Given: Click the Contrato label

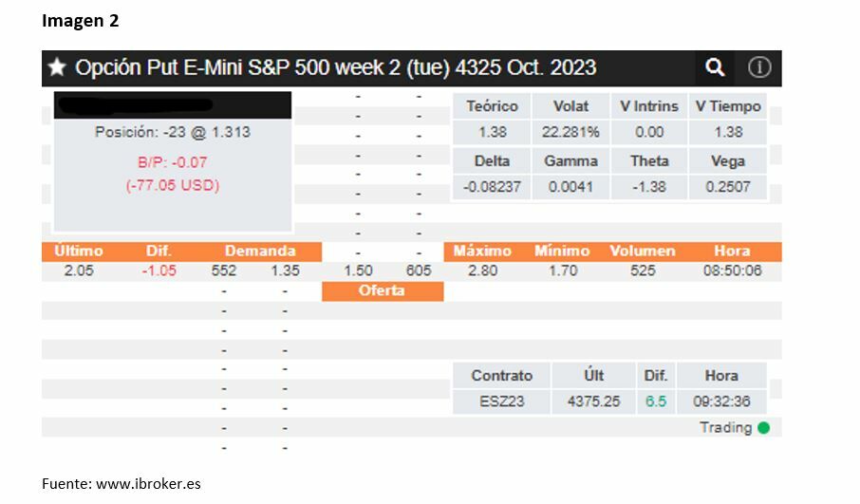Looking at the screenshot, I should coord(501,376).
